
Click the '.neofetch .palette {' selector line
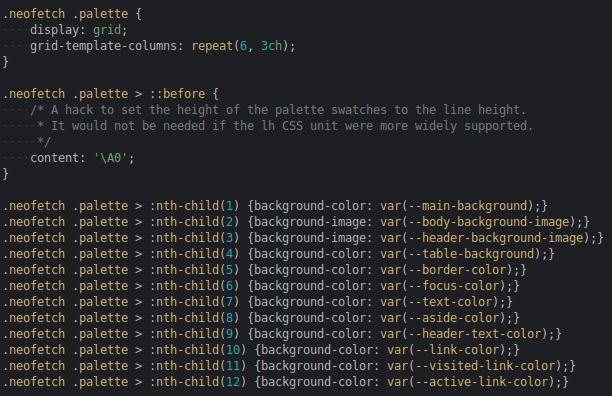click(x=72, y=14)
